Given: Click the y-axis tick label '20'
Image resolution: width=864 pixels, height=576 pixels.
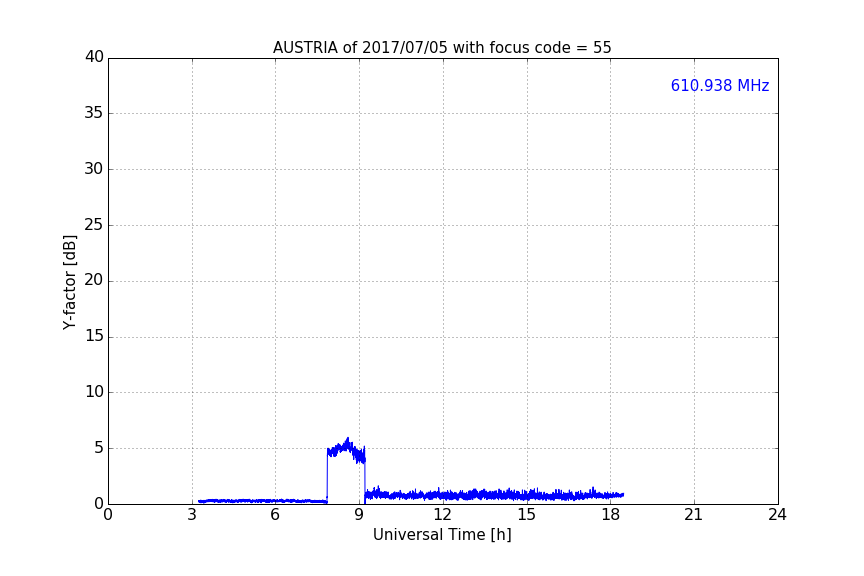Looking at the screenshot, I should click(94, 281).
